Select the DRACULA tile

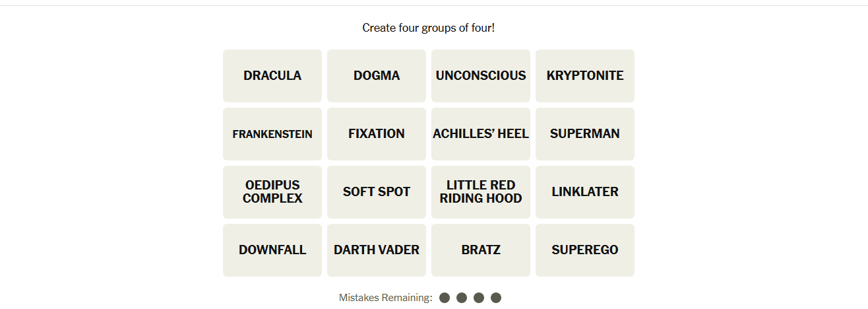272,76
